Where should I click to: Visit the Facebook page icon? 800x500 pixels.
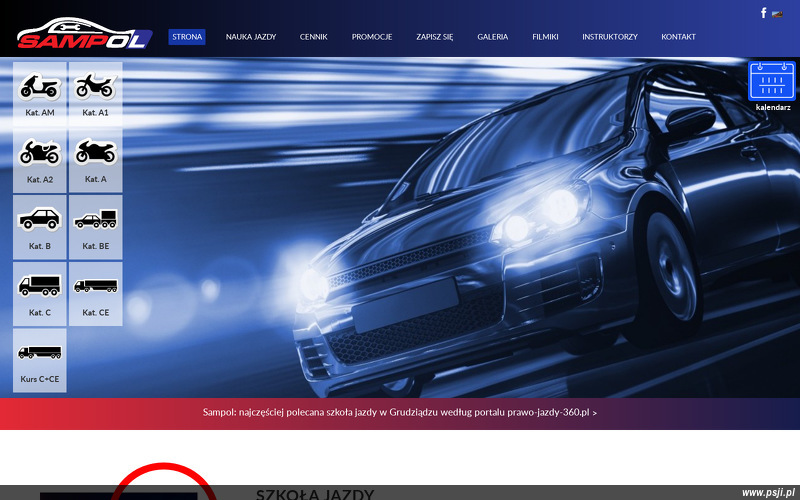(763, 13)
